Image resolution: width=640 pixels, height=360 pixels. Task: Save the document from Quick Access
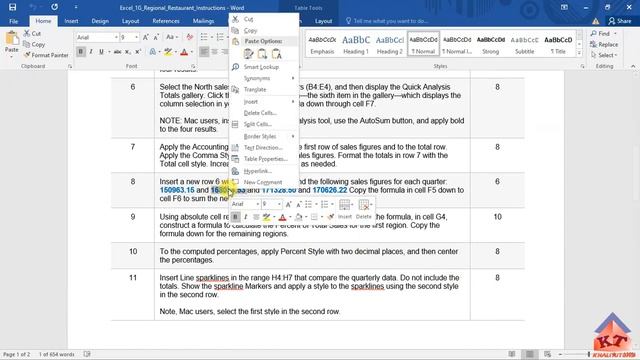(13, 7)
